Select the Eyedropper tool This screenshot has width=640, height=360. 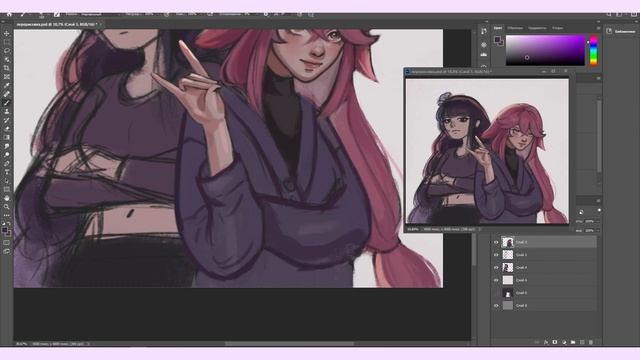coord(7,85)
